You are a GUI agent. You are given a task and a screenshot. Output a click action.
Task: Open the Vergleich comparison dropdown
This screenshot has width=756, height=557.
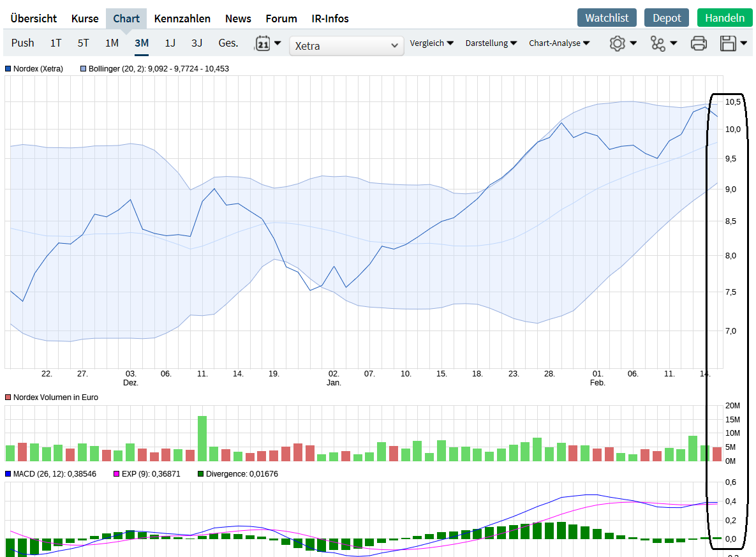(431, 43)
